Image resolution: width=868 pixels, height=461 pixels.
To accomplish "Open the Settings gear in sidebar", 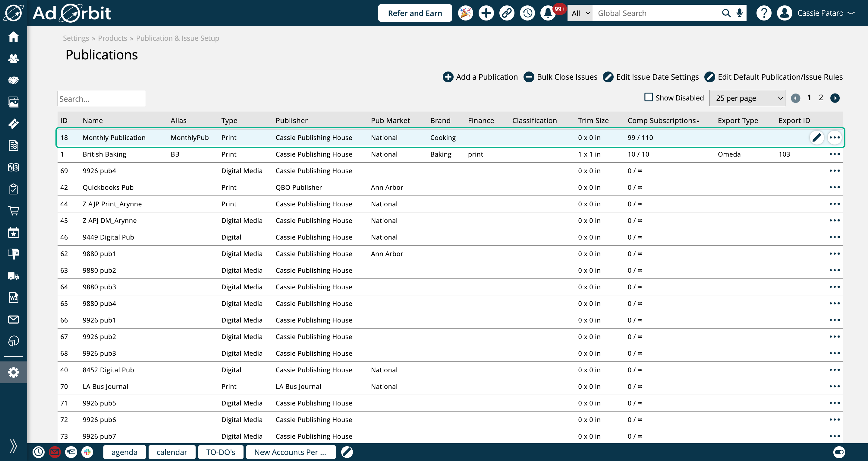I will [x=14, y=373].
